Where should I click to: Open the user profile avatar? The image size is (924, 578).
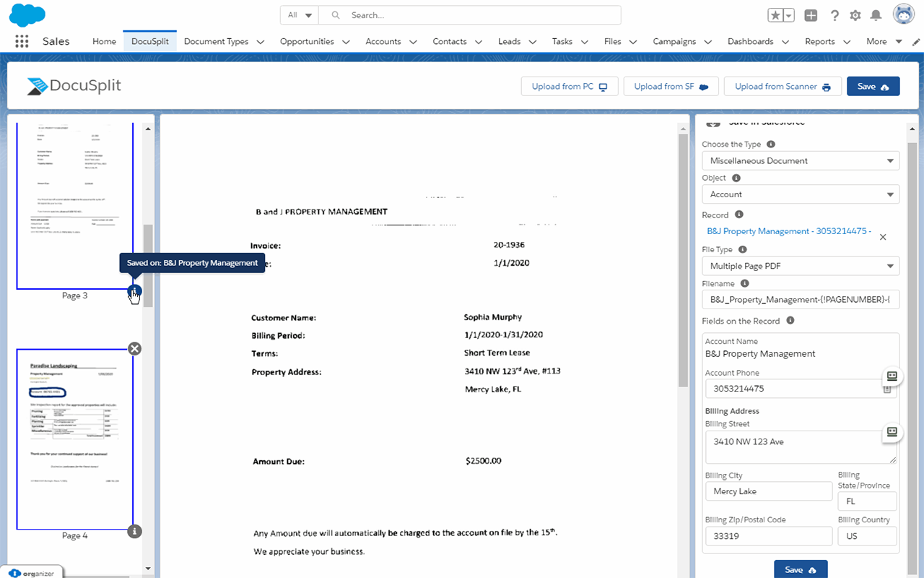pyautogui.click(x=904, y=14)
